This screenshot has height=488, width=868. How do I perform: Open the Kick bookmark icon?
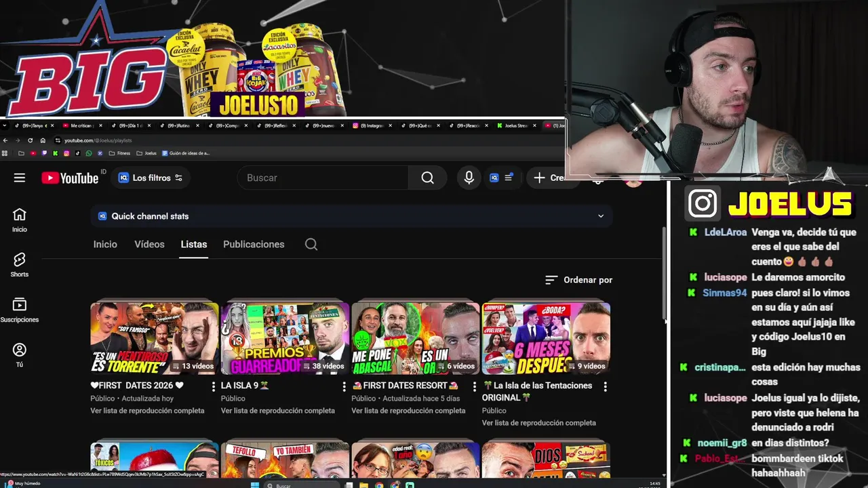55,153
